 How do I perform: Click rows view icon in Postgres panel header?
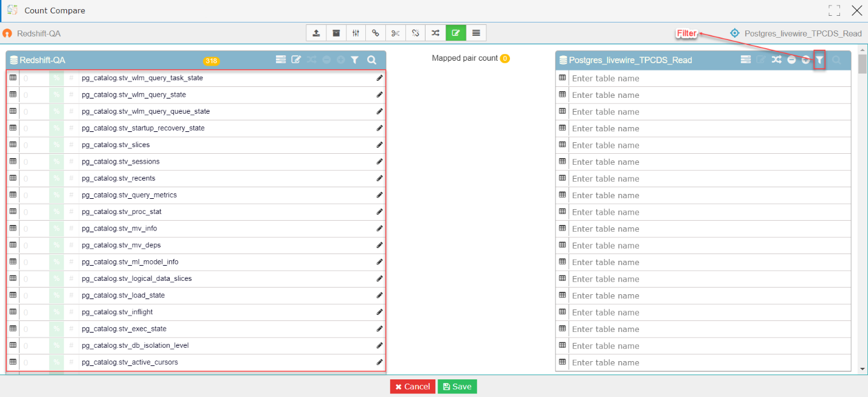click(x=746, y=60)
